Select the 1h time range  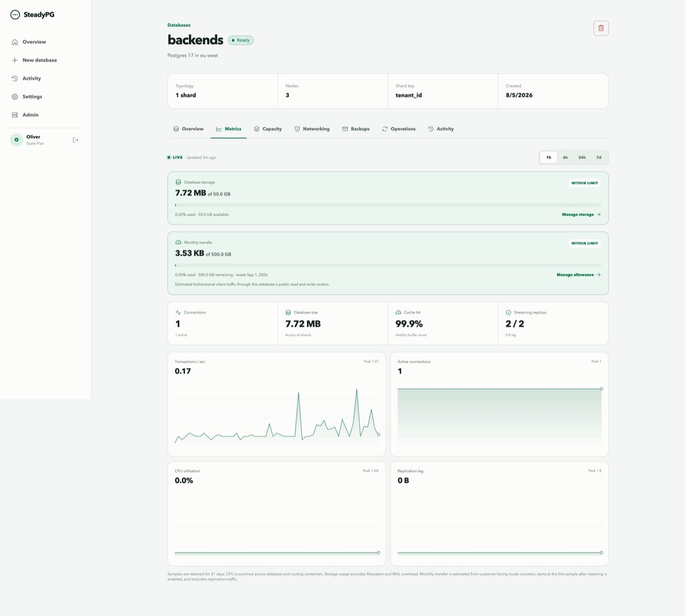pos(549,157)
